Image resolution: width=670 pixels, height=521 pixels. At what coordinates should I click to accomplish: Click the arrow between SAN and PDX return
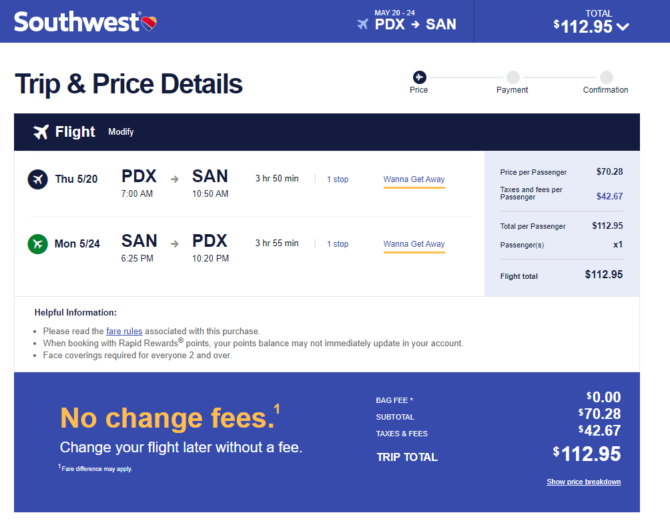point(174,244)
